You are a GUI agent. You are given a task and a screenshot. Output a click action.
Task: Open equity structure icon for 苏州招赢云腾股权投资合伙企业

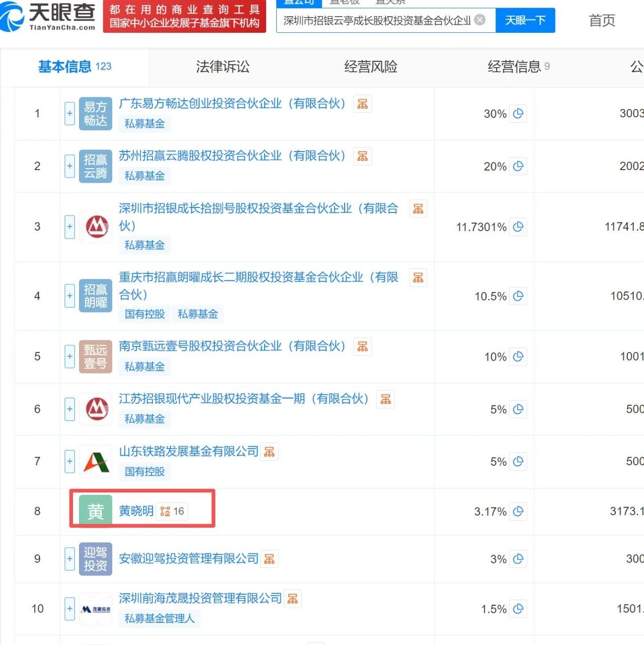[362, 156]
